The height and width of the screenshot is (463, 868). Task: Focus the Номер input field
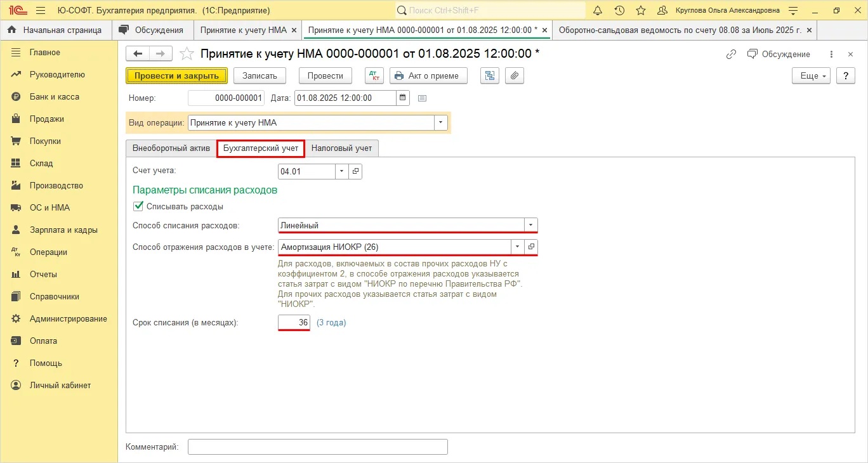tap(226, 98)
